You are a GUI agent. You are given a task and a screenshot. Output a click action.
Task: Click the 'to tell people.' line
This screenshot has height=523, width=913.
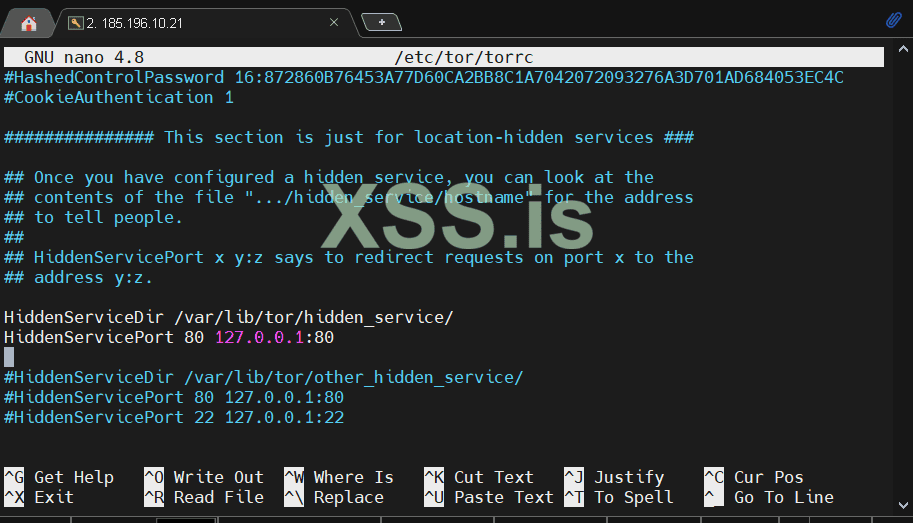coord(93,217)
